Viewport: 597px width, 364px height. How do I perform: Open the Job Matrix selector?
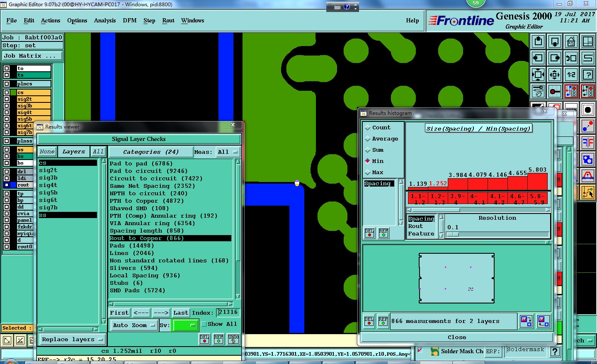32,56
